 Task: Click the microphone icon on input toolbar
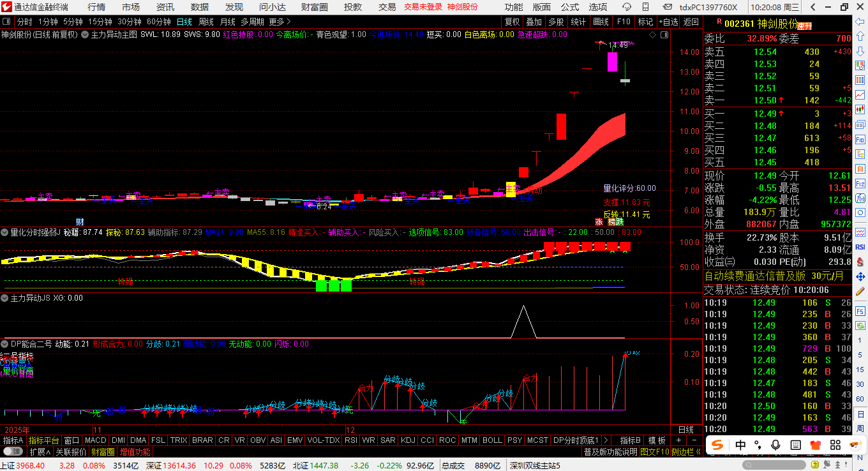[x=775, y=445]
